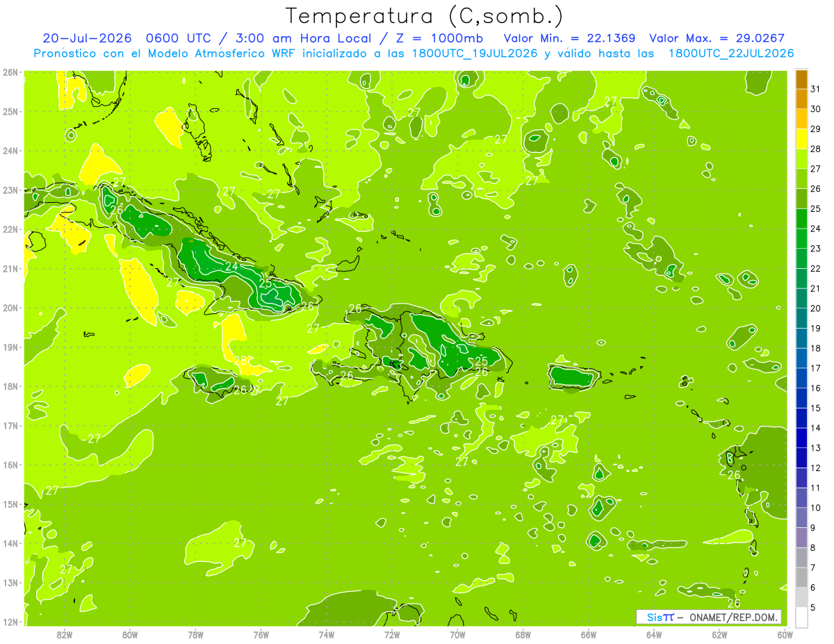Screen dimensions: 834x644
Task: Click the "11" color scale label
Action: tap(815, 488)
